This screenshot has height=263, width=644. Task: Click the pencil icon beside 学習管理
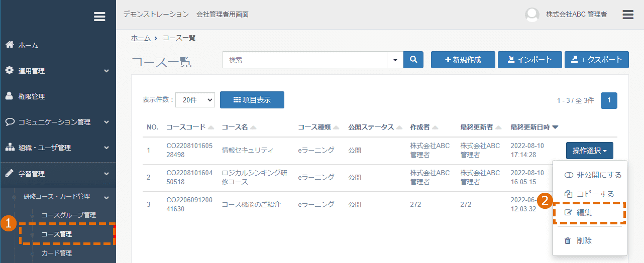9,173
